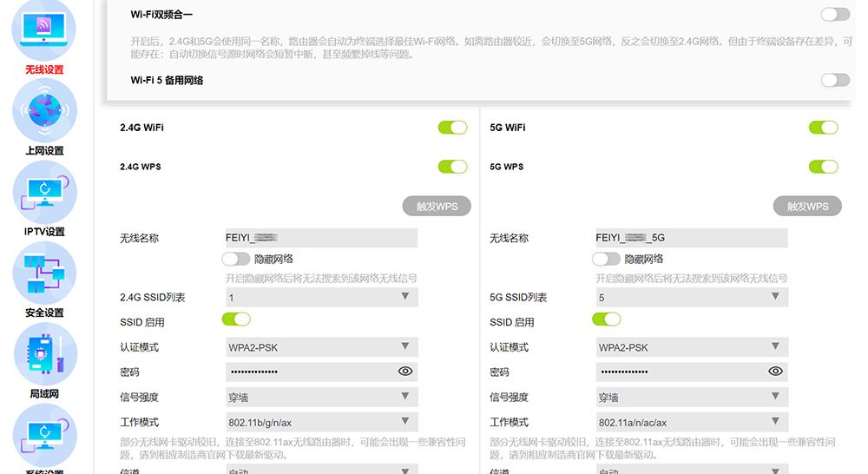Toggle SSID 启用 under 2.4G settings
This screenshot has width=868, height=474.
(236, 319)
